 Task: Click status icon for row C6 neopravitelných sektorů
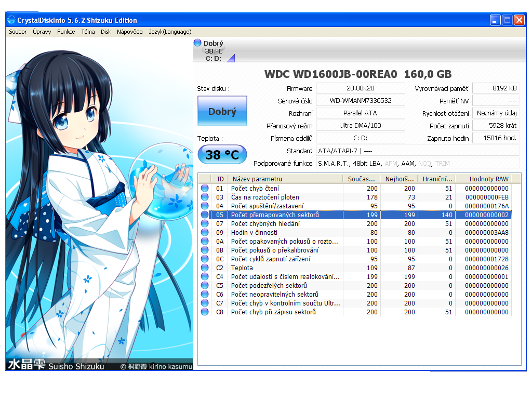pyautogui.click(x=205, y=294)
